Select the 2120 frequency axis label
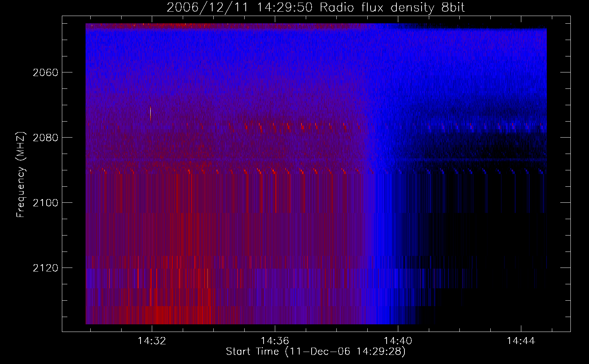This screenshot has height=364, width=589. point(46,268)
